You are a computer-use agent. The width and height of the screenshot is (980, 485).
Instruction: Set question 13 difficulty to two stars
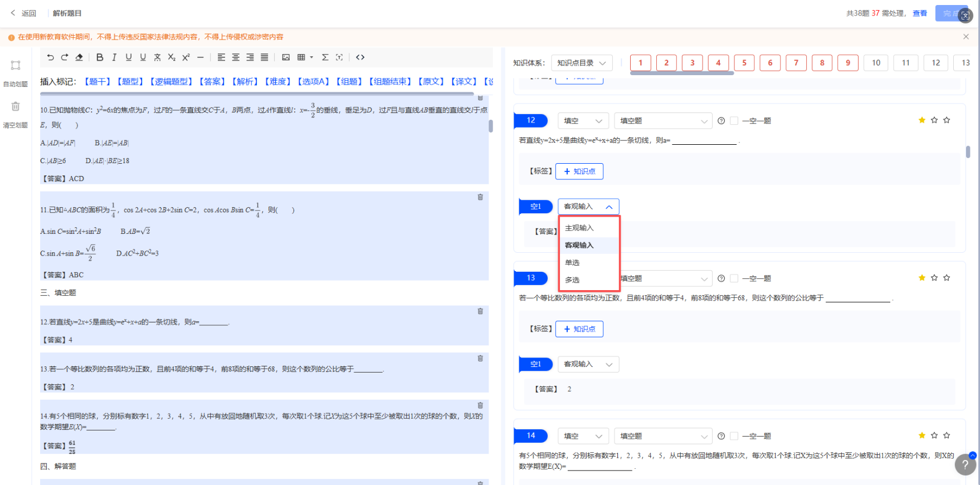[934, 278]
